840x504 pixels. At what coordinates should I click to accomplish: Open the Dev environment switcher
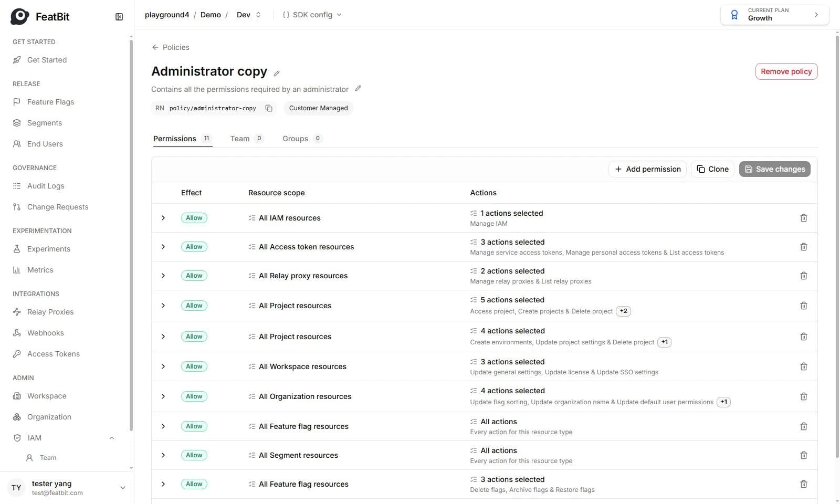249,15
